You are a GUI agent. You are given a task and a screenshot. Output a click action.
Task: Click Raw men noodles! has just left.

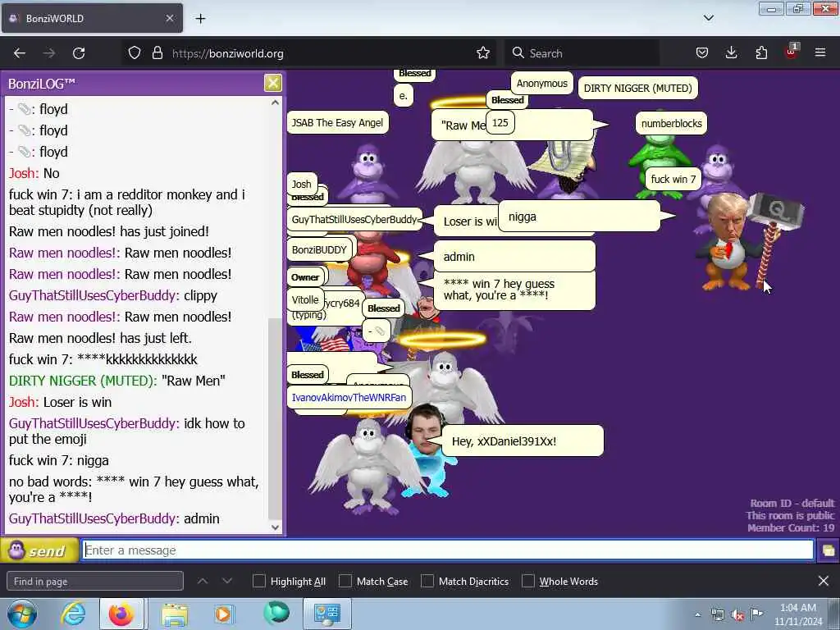[100, 338]
